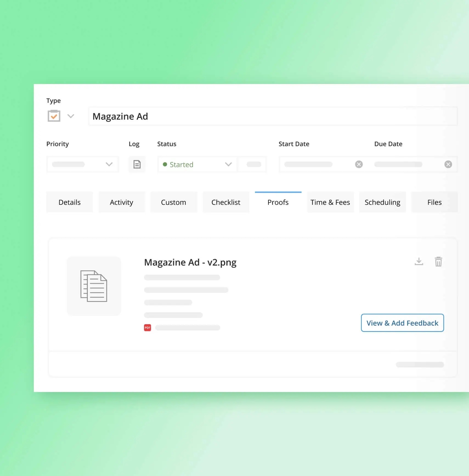Viewport: 469px width, 476px height.
Task: Click the red PDF badge icon
Action: click(147, 327)
